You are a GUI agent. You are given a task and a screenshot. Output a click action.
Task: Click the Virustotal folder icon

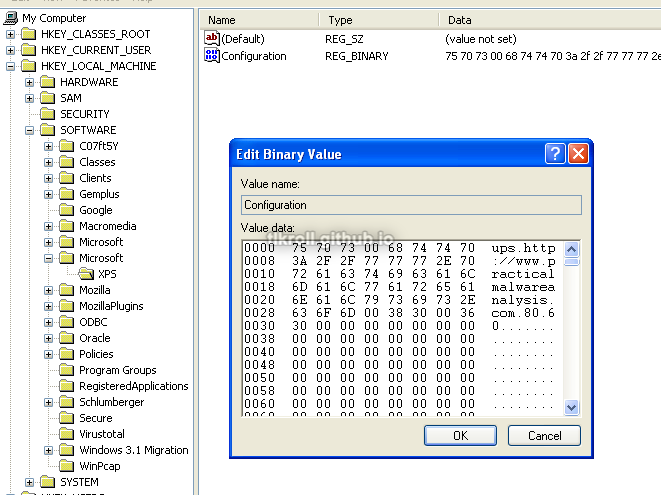67,434
